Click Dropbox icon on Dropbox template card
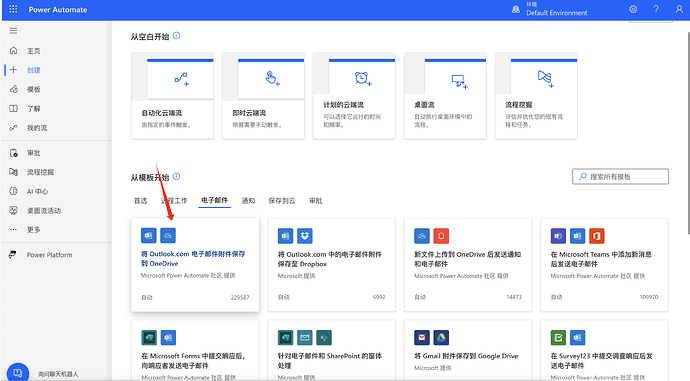 pos(305,236)
